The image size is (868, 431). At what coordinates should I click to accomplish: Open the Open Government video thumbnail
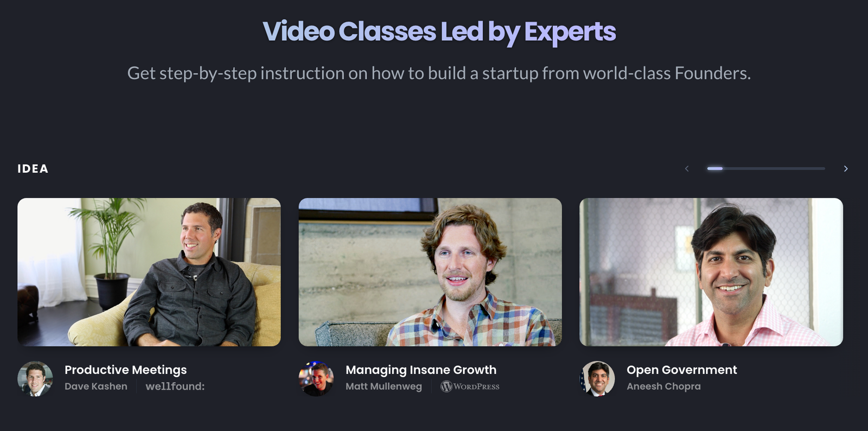[711, 272]
